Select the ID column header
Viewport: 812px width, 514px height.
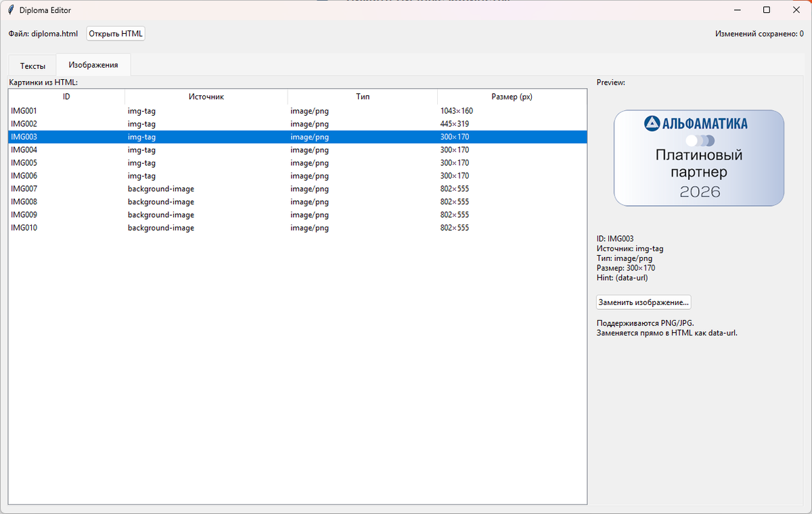pos(66,97)
